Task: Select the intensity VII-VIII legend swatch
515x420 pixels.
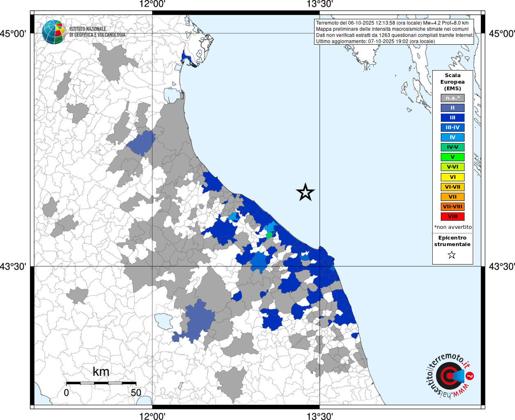Action: point(453,207)
